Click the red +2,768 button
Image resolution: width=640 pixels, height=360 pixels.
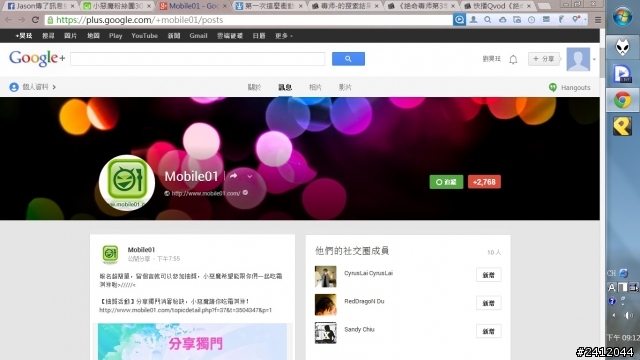[x=484, y=182]
